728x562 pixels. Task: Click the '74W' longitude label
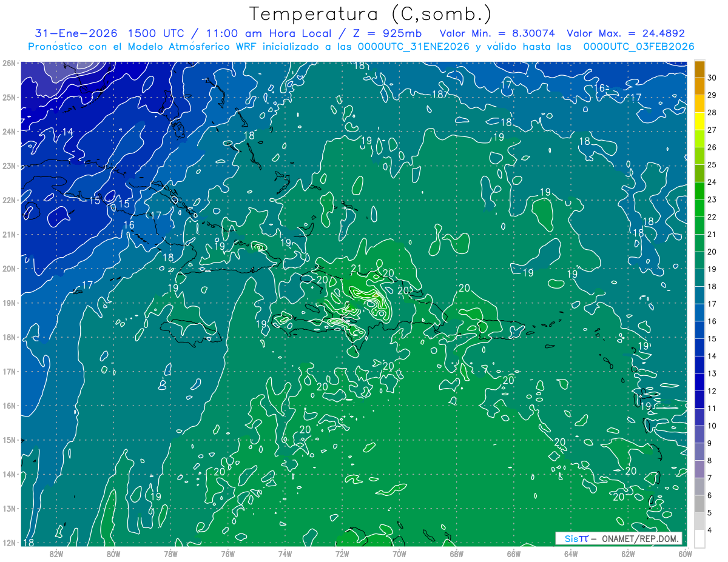click(x=285, y=554)
